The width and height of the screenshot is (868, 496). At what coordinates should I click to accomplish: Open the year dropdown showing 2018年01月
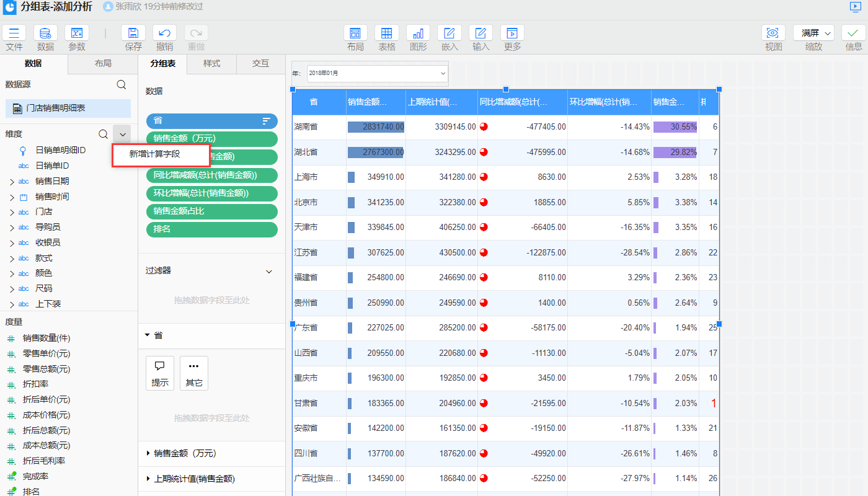point(377,73)
